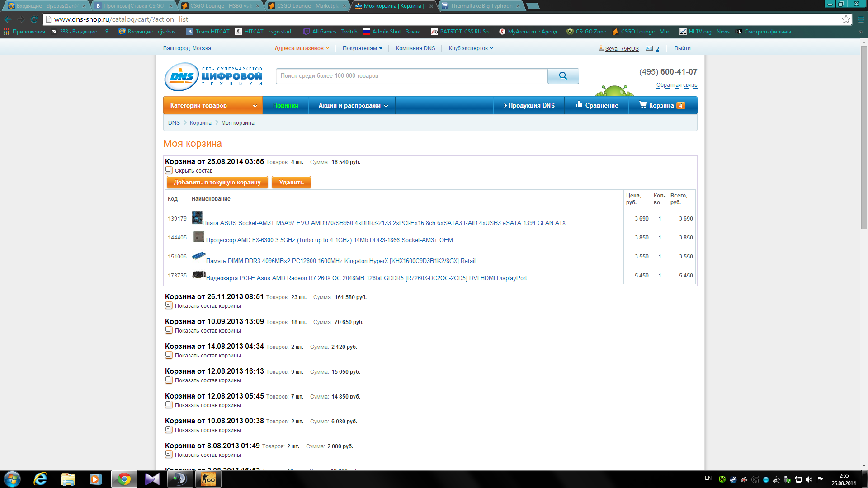Go back using browser back arrow
Viewport: 868px width, 488px height.
coord(8,19)
